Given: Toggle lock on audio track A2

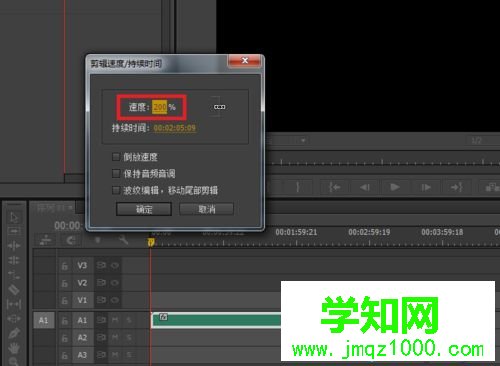Looking at the screenshot, I should (65, 338).
